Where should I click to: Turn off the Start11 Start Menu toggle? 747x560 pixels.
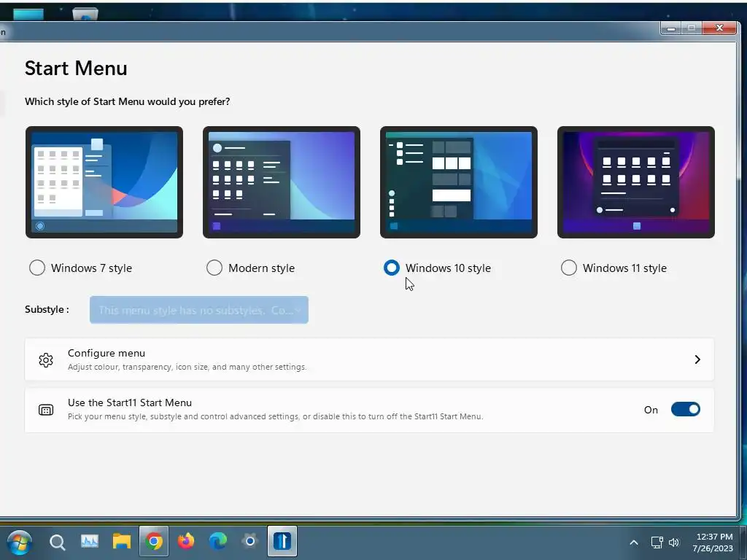[686, 410]
